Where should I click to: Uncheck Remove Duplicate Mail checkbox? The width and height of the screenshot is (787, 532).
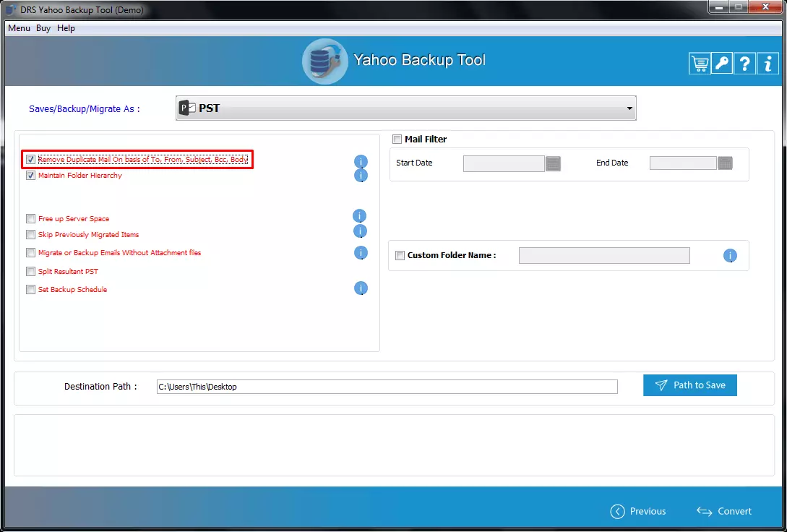tap(30, 160)
